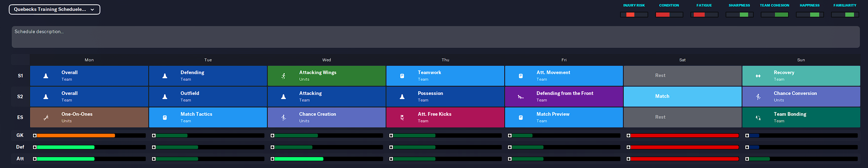Screen dimensions: 868x168
Task: Toggle small icon at start of Thursday Att bar
Action: 391,159
